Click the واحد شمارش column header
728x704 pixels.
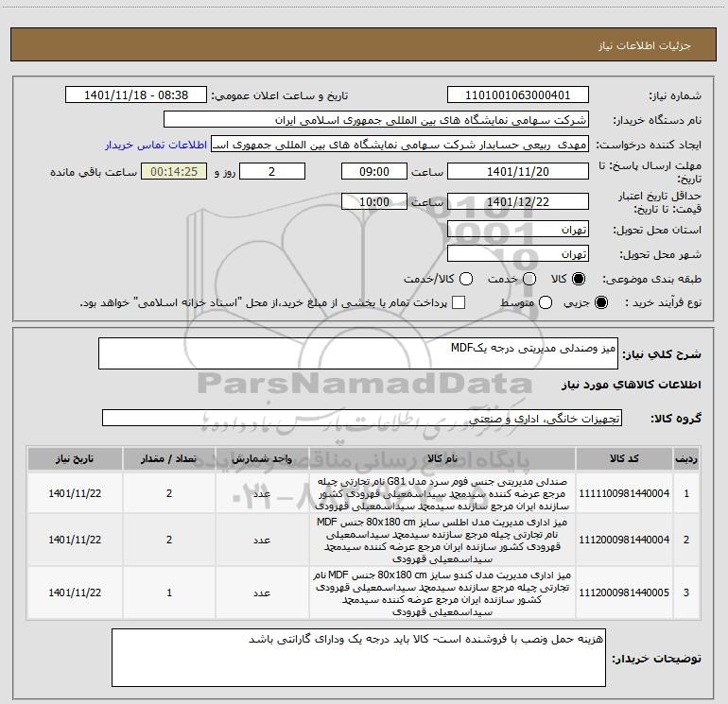click(x=262, y=459)
